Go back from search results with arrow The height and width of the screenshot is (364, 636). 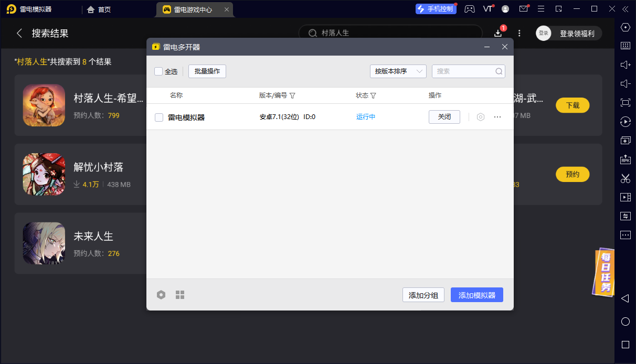(19, 33)
